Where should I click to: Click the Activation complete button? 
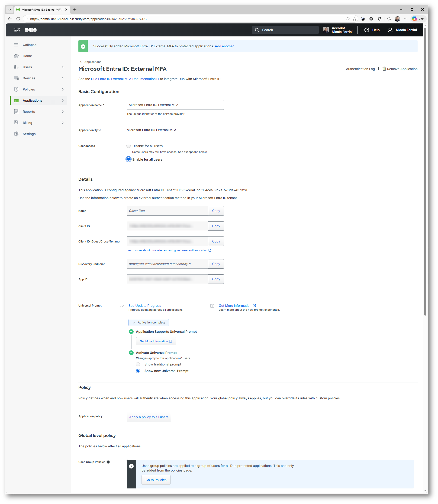149,322
